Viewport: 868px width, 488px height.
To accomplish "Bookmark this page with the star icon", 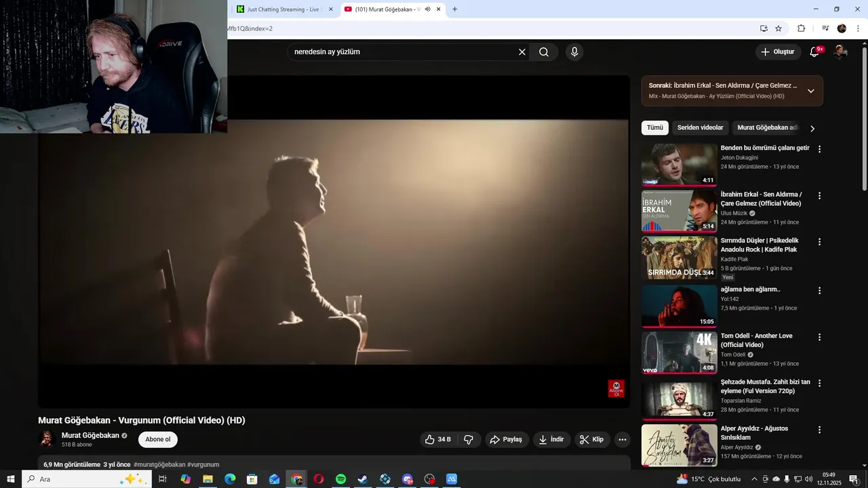I will point(778,28).
